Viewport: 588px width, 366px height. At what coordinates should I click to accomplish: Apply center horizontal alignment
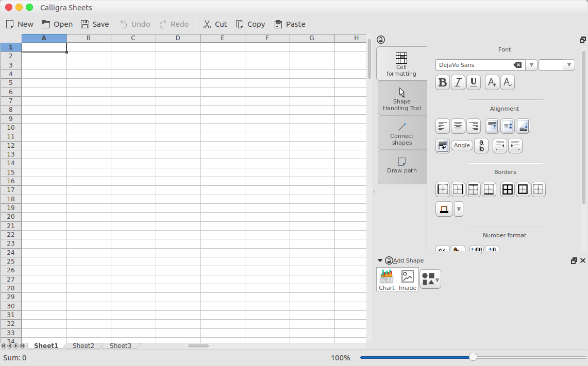click(458, 126)
